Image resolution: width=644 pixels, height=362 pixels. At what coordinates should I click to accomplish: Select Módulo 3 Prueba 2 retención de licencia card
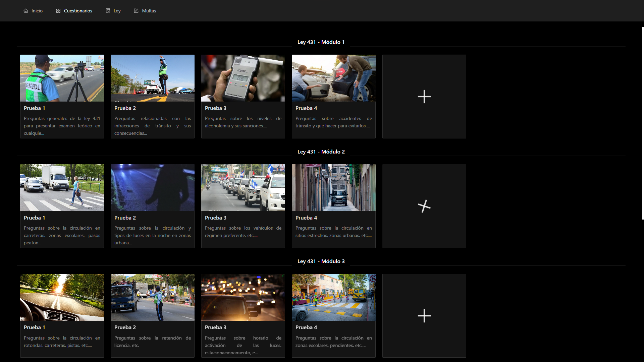[152, 339]
